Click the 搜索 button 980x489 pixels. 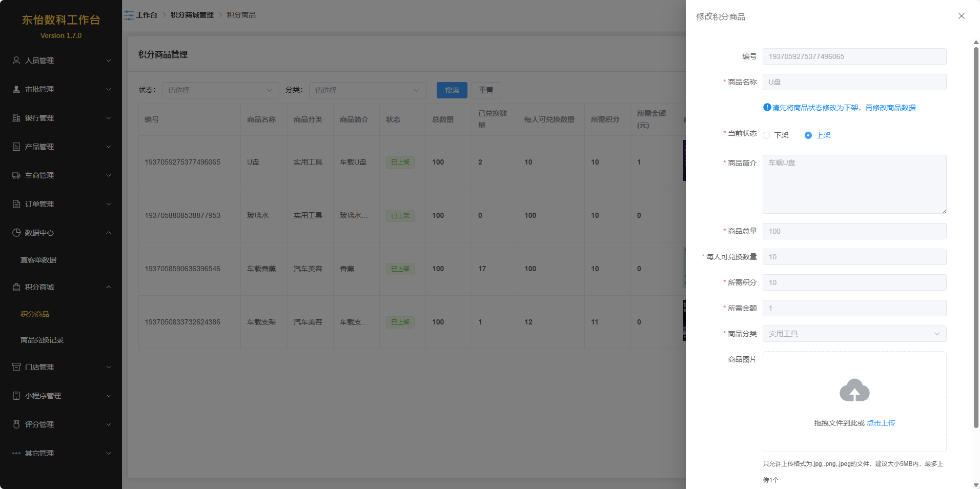coord(452,90)
